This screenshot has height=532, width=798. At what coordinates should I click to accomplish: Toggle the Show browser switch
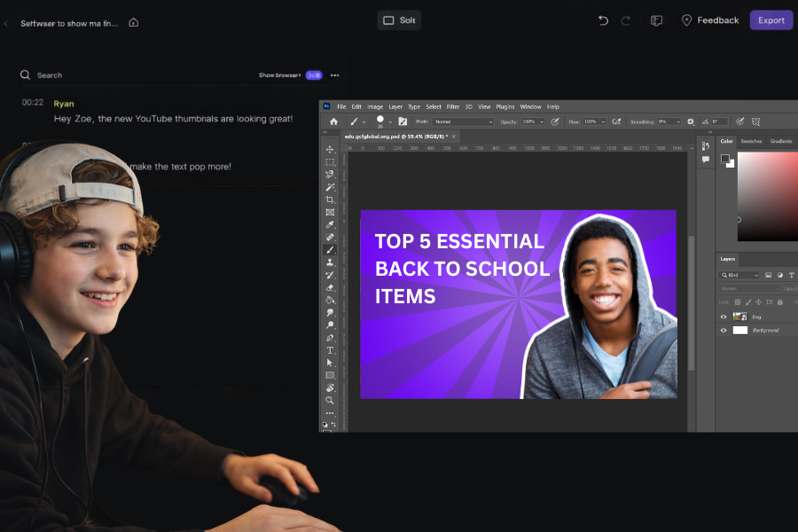[314, 75]
